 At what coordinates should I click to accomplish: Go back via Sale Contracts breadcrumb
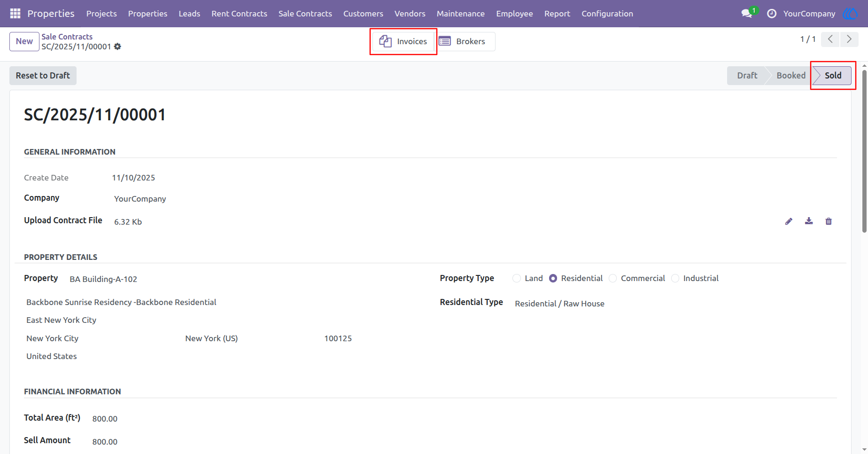tap(67, 37)
